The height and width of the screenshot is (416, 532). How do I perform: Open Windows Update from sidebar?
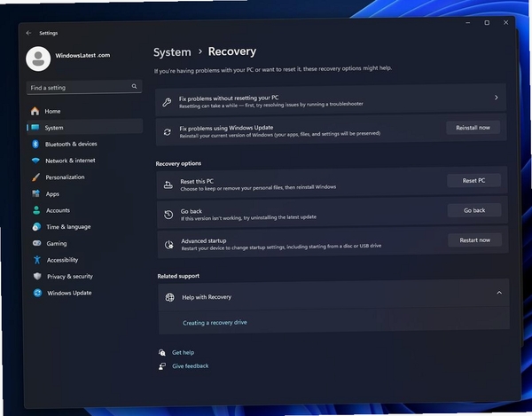click(86, 293)
